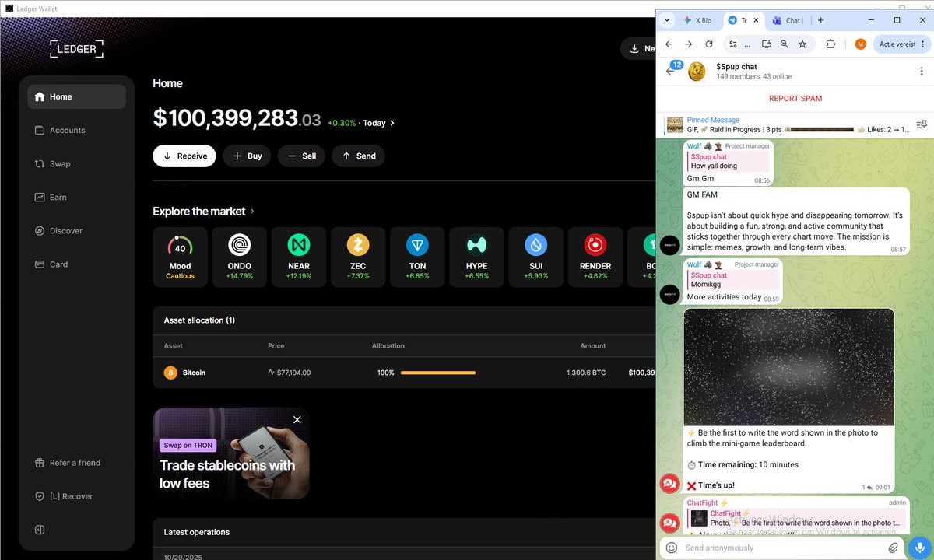Open Mood Cautious market gauge card
The width and height of the screenshot is (934, 560).
(180, 257)
